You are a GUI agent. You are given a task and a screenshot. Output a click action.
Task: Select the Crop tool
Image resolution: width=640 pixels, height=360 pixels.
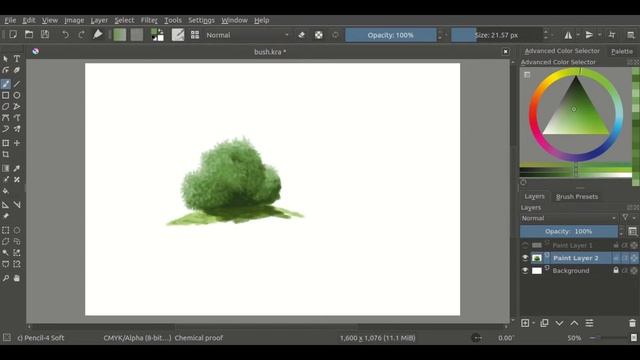tap(6, 154)
